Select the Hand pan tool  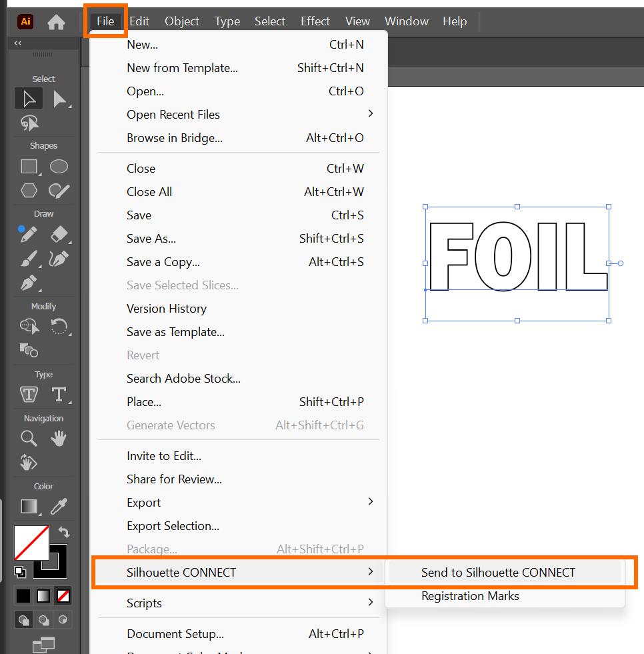tap(59, 438)
